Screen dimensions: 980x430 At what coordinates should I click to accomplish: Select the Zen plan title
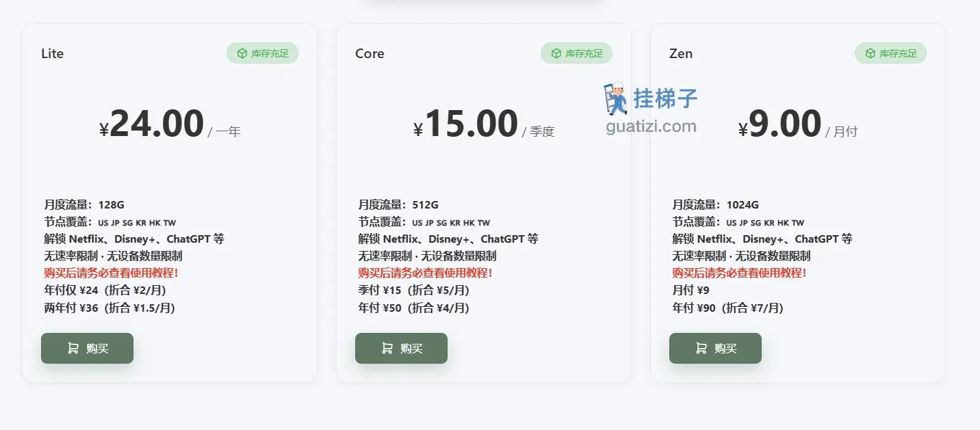point(681,53)
